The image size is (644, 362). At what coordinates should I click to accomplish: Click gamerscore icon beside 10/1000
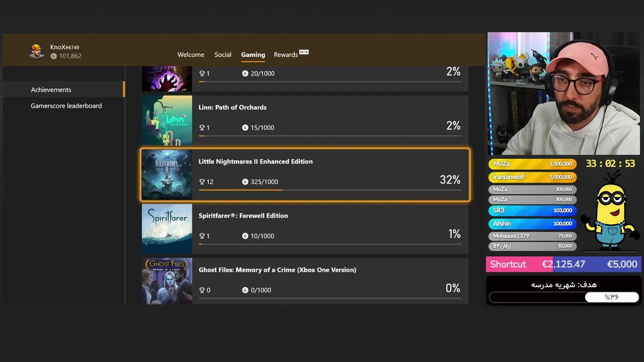click(245, 236)
